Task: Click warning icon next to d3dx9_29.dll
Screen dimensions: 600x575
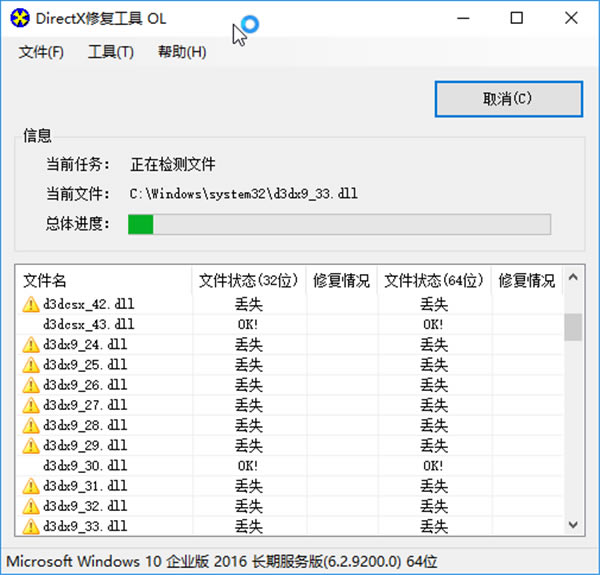Action: (30, 445)
